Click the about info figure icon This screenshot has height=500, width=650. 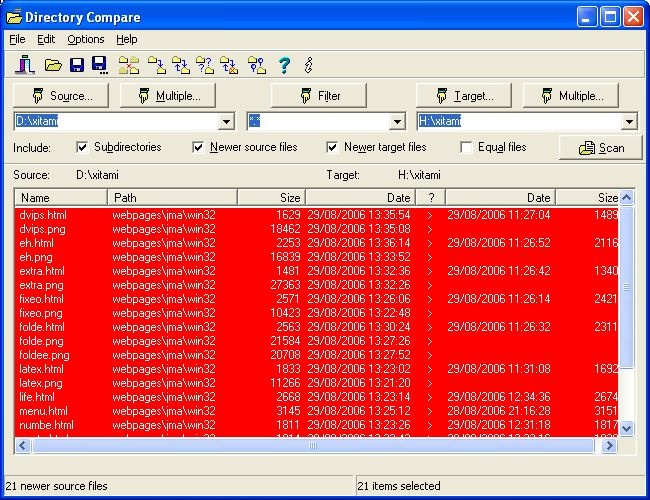click(x=308, y=65)
